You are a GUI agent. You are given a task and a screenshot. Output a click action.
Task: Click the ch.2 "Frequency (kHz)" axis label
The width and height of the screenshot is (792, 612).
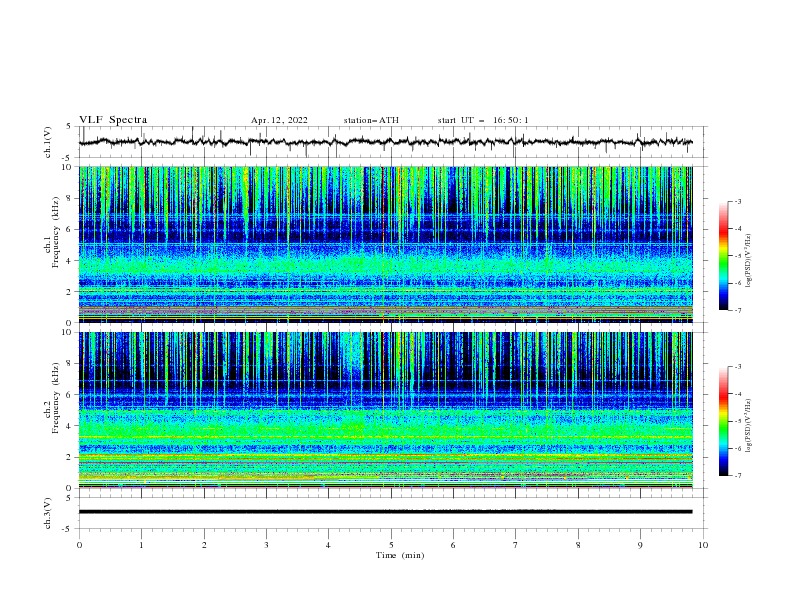(x=56, y=398)
